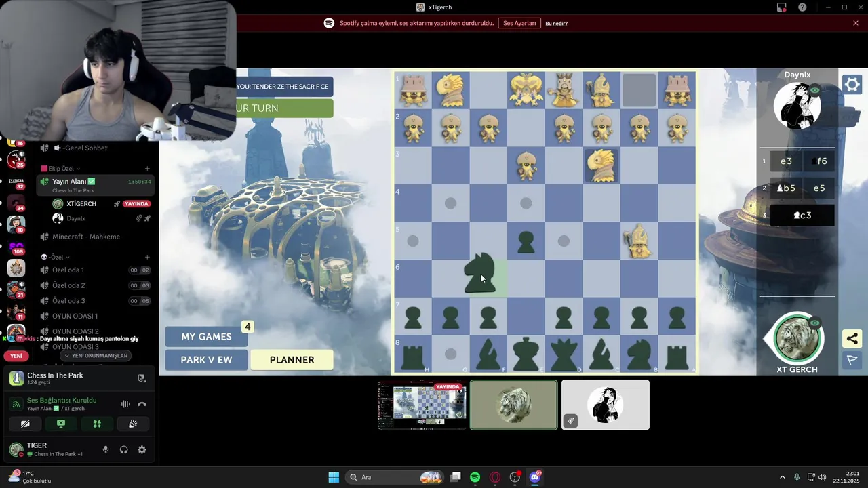Click the gold piece on row 5

[x=639, y=241]
